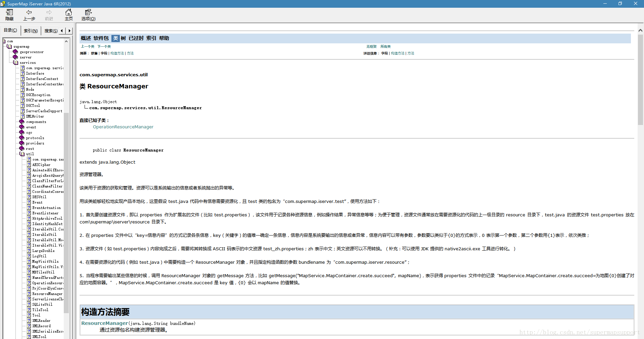
Task: Follow the 无框架 link
Action: tap(371, 47)
